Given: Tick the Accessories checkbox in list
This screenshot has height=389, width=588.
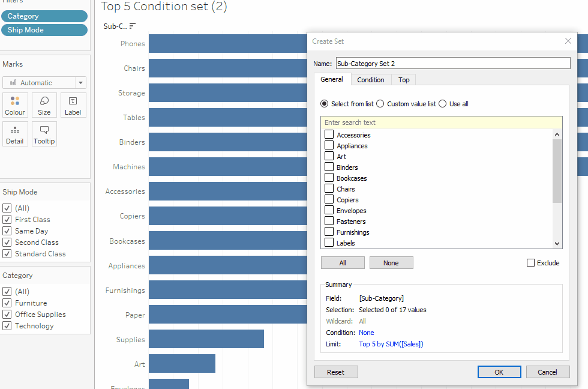Looking at the screenshot, I should [x=329, y=134].
